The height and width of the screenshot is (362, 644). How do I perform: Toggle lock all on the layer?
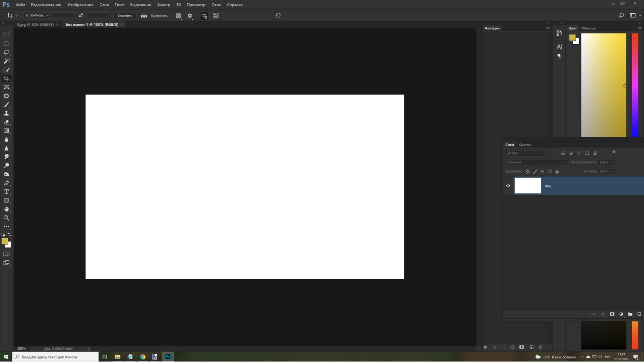click(557, 171)
